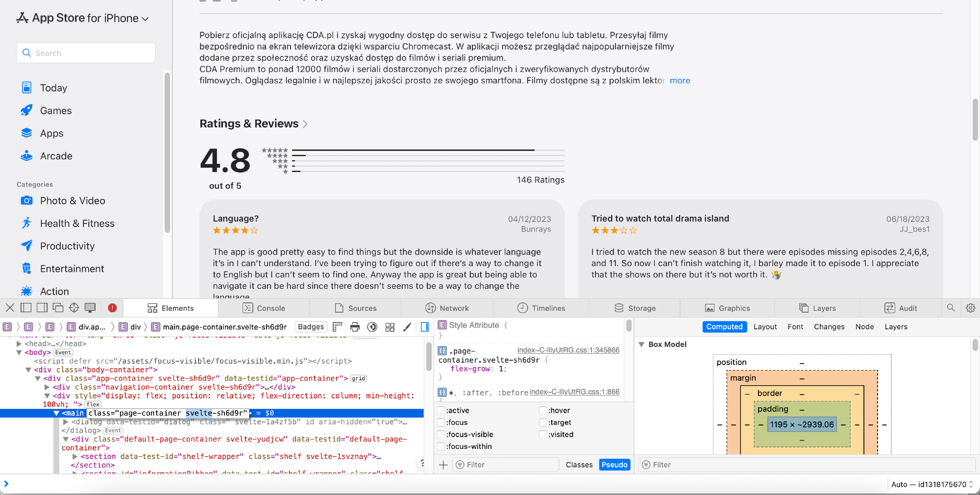This screenshot has height=495, width=980.
Task: Expand the head element node
Action: 19,344
